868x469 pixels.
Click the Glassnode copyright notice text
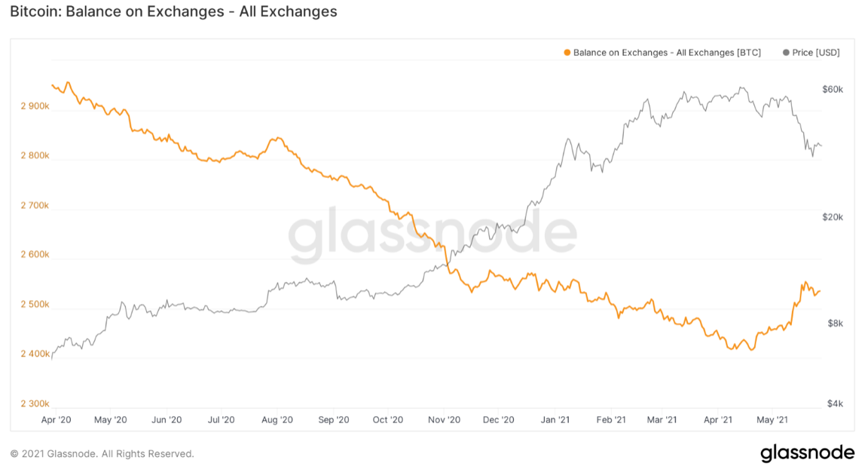coord(102,454)
